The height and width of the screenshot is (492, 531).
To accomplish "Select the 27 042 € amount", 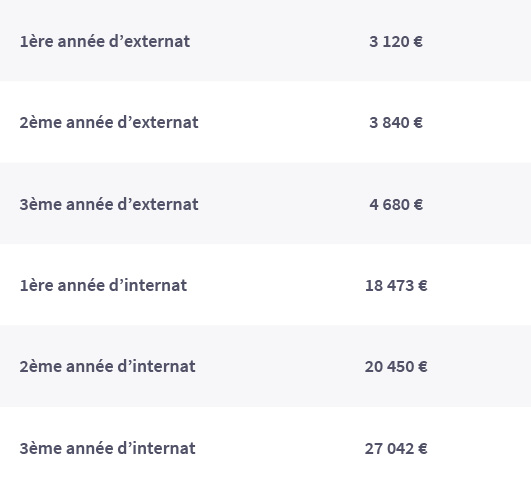I will click(x=396, y=449).
